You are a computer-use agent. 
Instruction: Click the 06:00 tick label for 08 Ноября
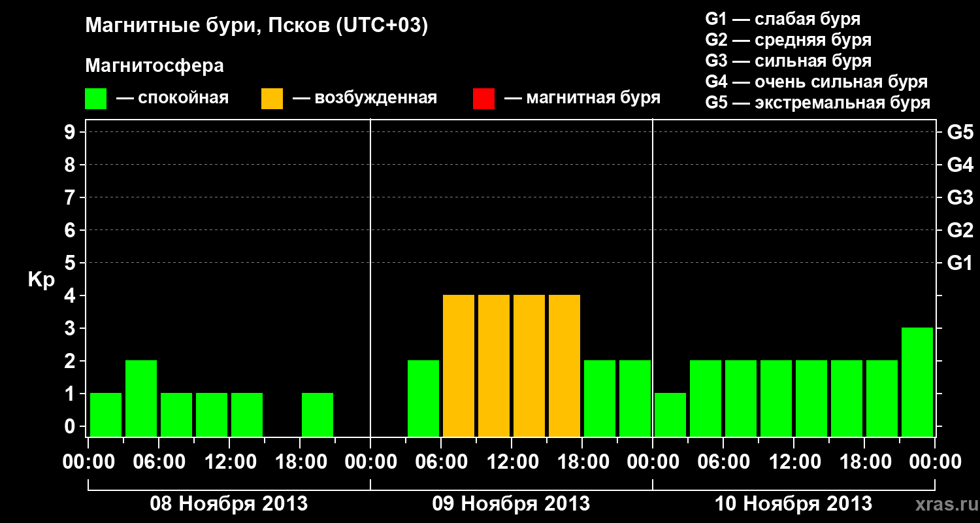coord(159,462)
